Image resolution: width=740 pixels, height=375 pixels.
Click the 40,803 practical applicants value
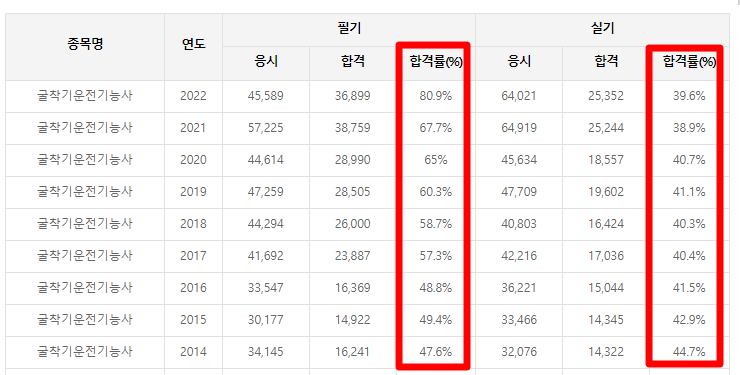point(519,224)
